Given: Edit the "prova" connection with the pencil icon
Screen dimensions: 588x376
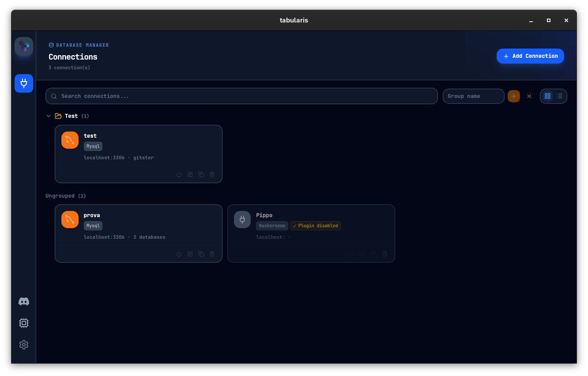Looking at the screenshot, I should coord(190,254).
